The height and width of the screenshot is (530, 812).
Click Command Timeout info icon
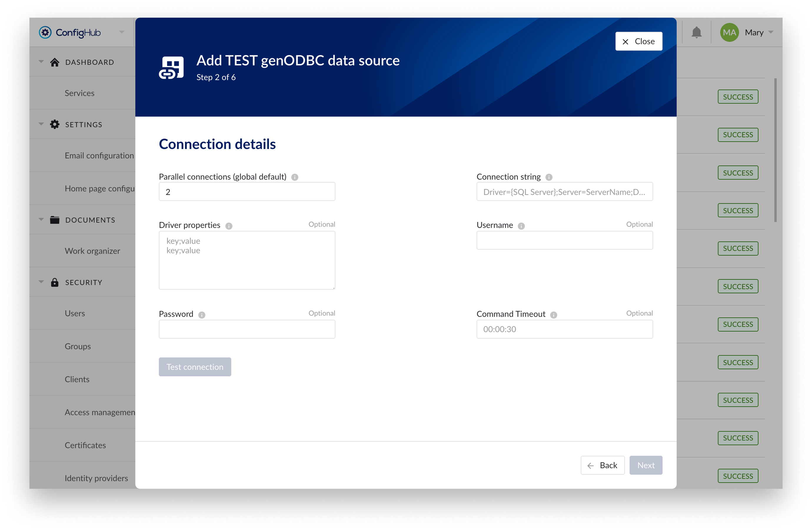(553, 315)
